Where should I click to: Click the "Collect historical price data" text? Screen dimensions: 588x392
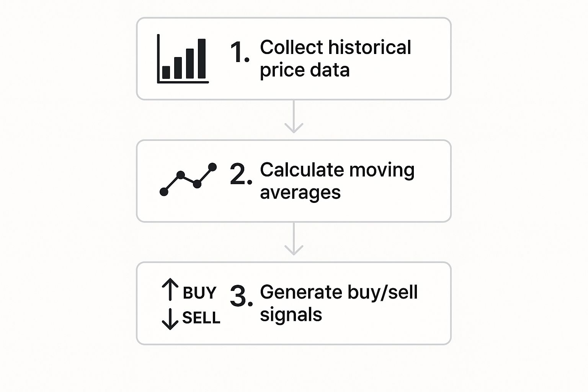[335, 59]
